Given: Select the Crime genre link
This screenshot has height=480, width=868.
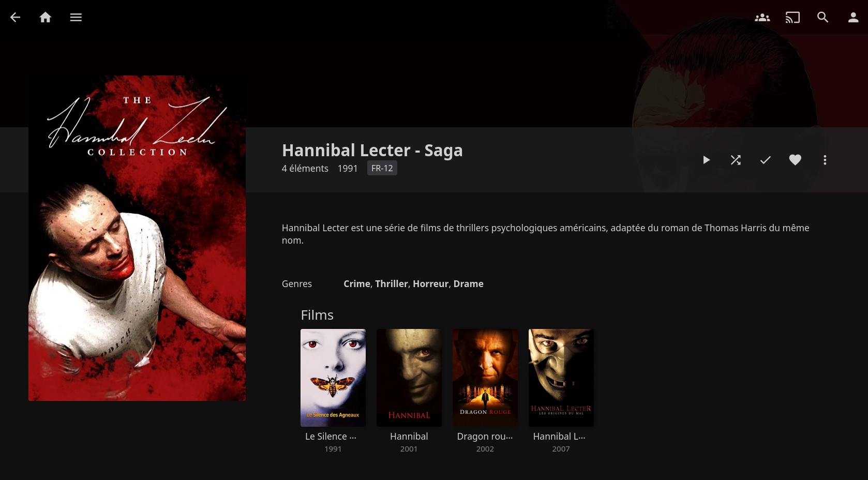Looking at the screenshot, I should (357, 283).
